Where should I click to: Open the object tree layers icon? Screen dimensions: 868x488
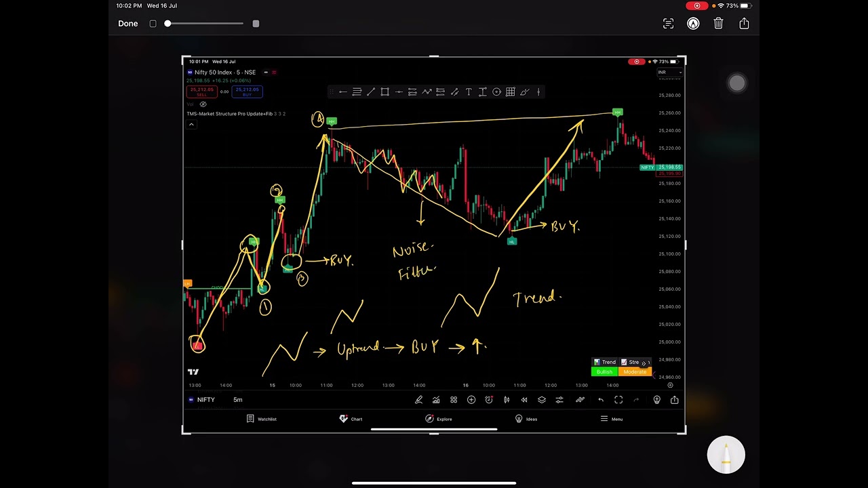pos(542,400)
